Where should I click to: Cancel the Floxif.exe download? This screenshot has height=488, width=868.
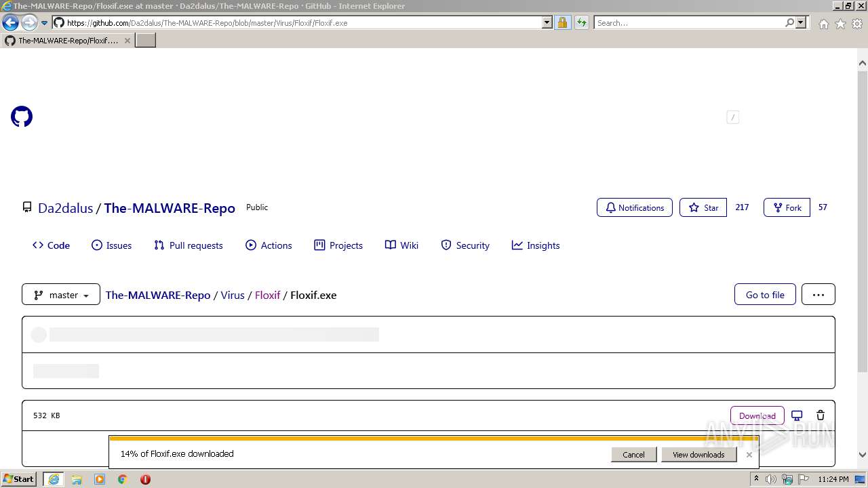coord(633,455)
